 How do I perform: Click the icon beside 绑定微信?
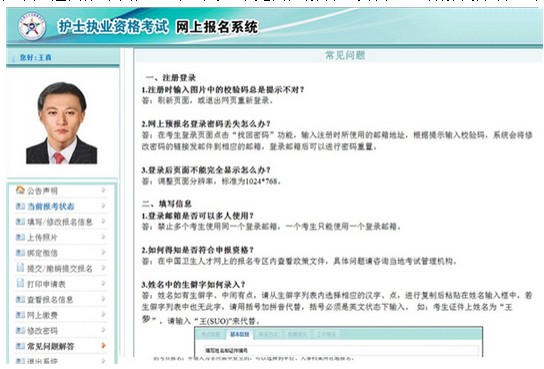pyautogui.click(x=20, y=253)
